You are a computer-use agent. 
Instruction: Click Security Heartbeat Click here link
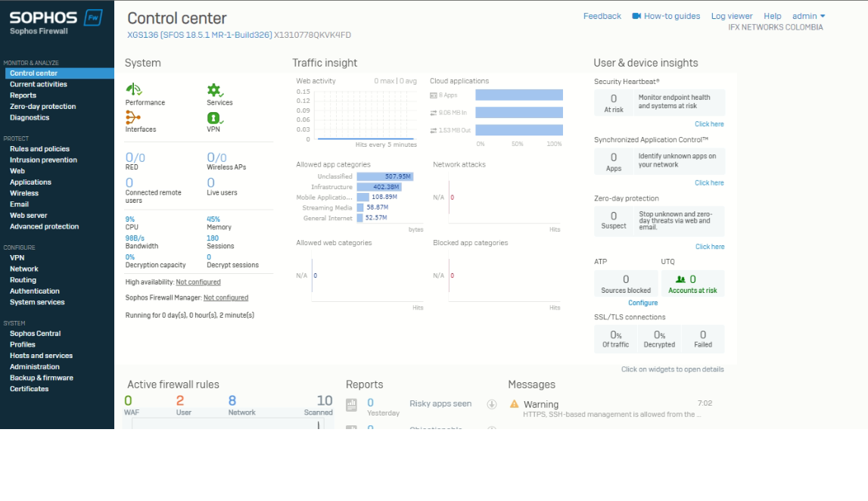point(709,124)
